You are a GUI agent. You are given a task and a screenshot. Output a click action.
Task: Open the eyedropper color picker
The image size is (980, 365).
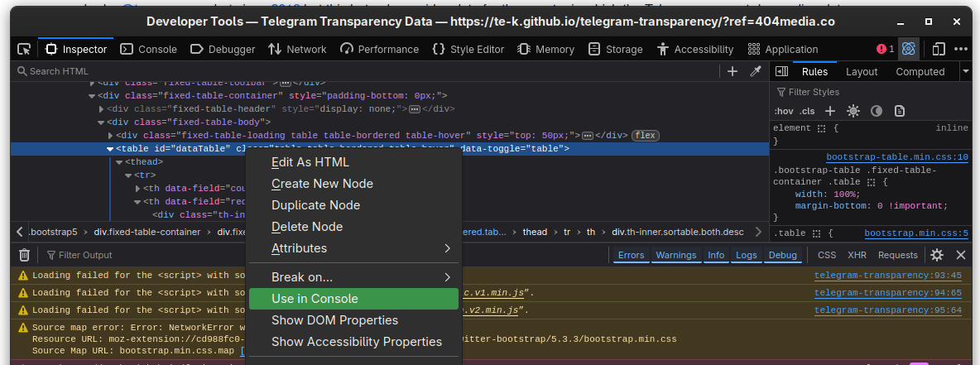pos(755,71)
